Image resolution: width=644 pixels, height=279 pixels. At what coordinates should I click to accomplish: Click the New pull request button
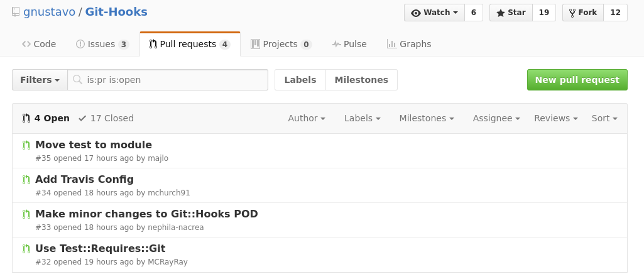[577, 80]
